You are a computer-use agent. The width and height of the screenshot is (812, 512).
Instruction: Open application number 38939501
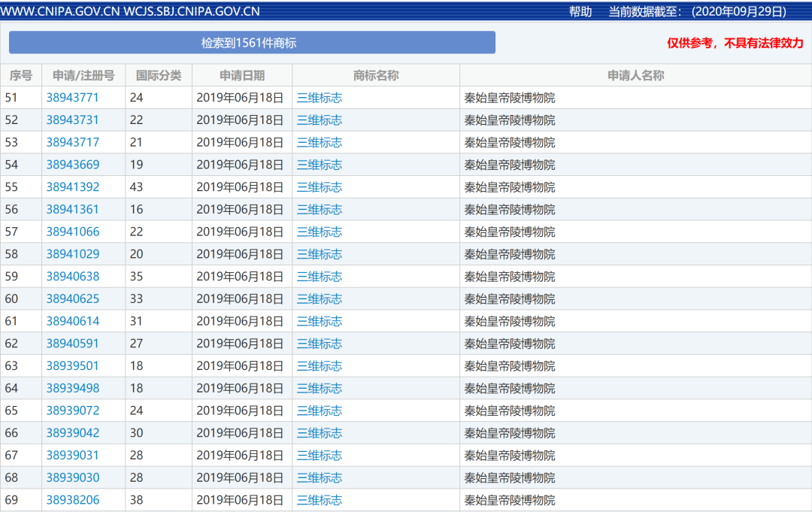(73, 366)
